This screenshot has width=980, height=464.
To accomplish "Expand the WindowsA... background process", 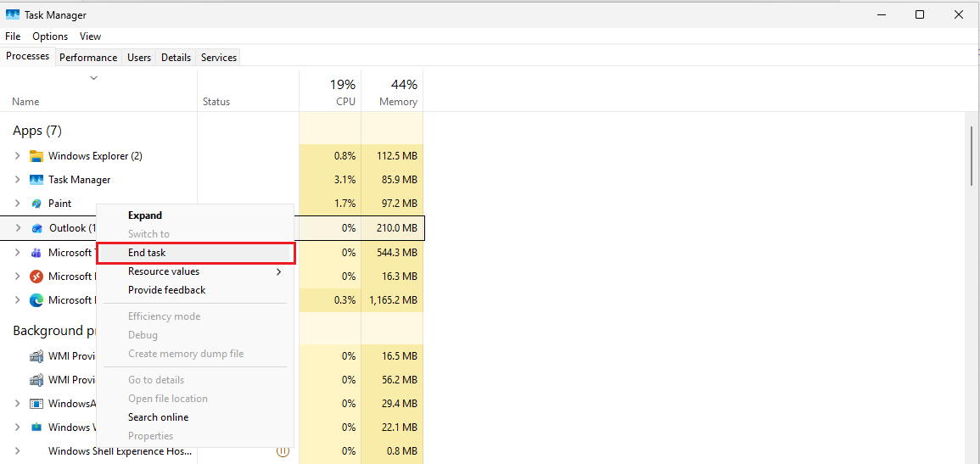I will tap(18, 404).
